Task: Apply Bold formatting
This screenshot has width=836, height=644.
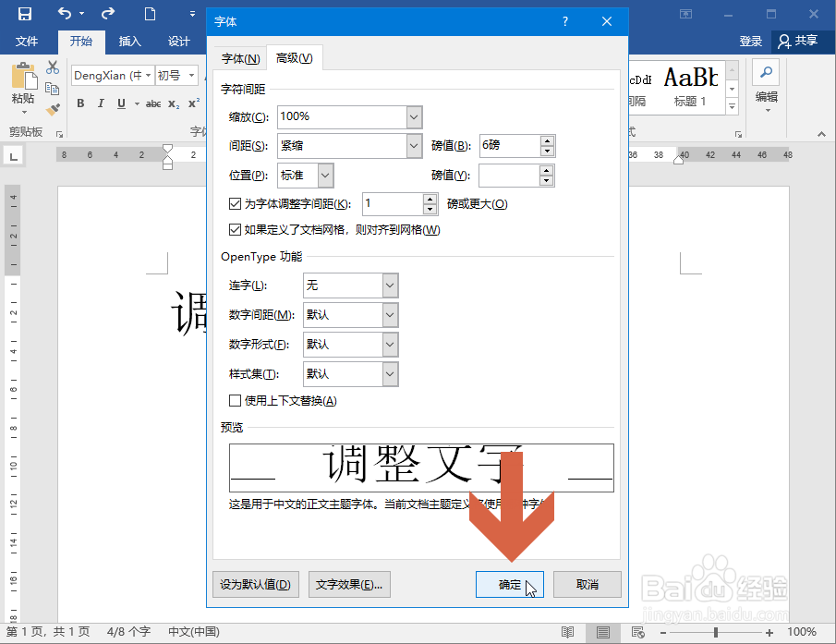Action: pyautogui.click(x=80, y=103)
